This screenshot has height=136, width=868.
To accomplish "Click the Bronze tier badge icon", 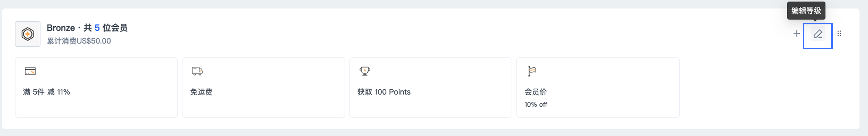I will 28,34.
